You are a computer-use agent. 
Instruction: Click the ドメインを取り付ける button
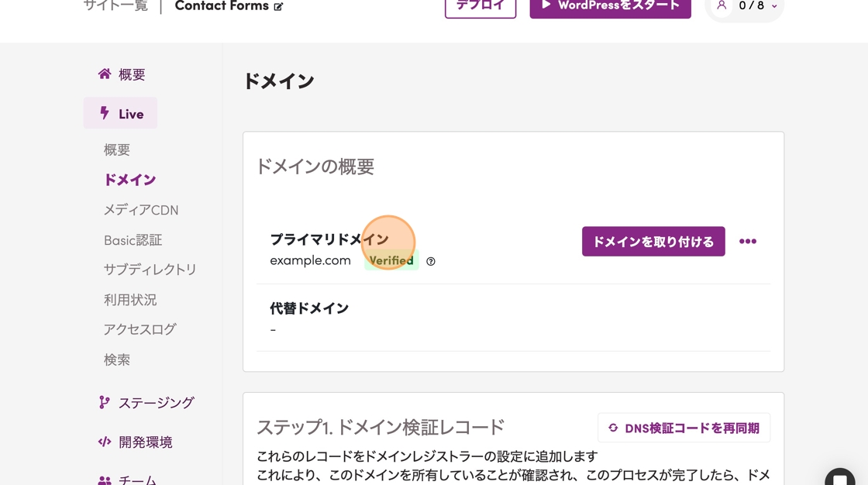[653, 242]
